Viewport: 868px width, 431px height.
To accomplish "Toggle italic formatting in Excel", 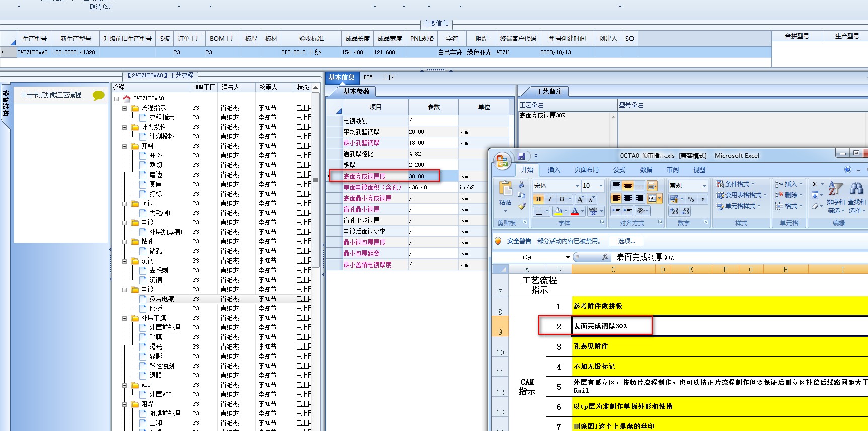I will coord(550,199).
